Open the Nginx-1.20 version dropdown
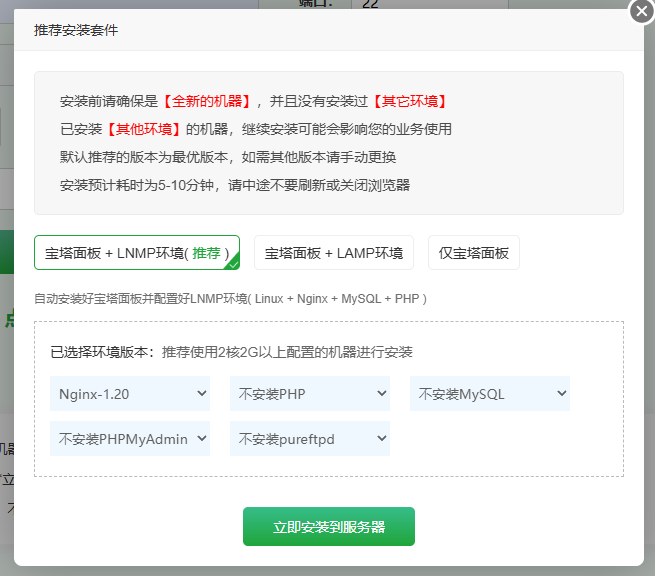Screen dimensions: 655x576 (x=129, y=394)
